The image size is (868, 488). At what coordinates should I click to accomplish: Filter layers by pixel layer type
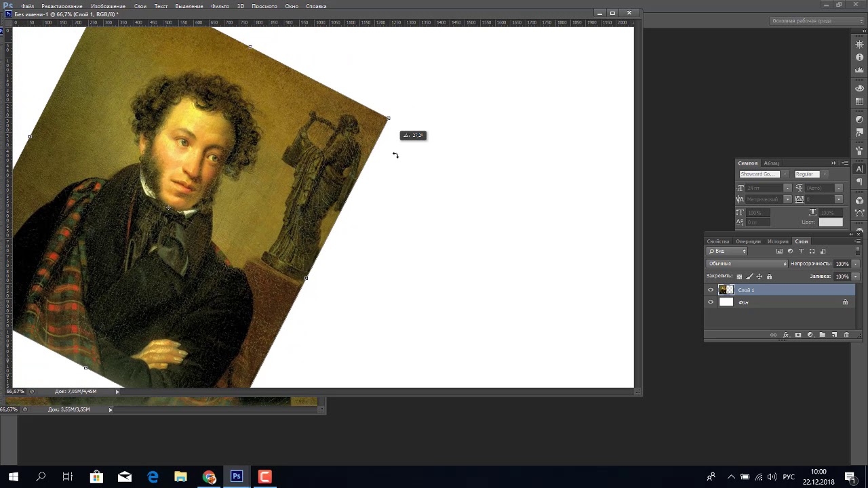[x=779, y=251]
